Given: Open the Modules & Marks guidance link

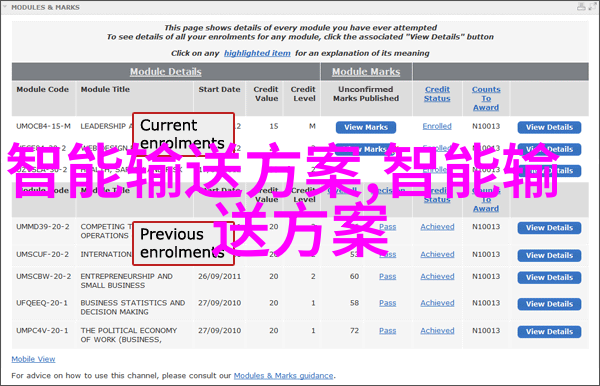Looking at the screenshot, I should click(284, 376).
